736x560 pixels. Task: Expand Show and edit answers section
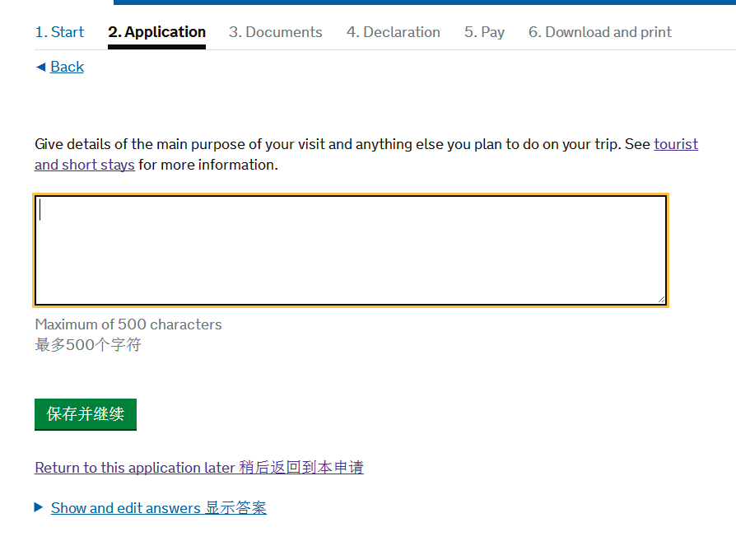coord(158,508)
